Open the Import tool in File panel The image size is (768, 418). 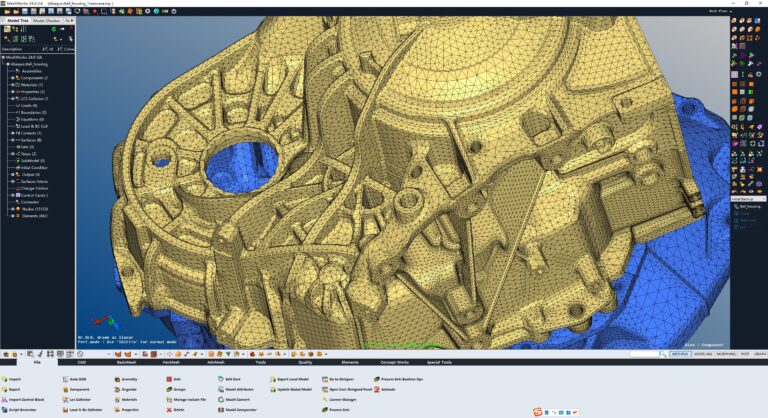click(x=11, y=379)
